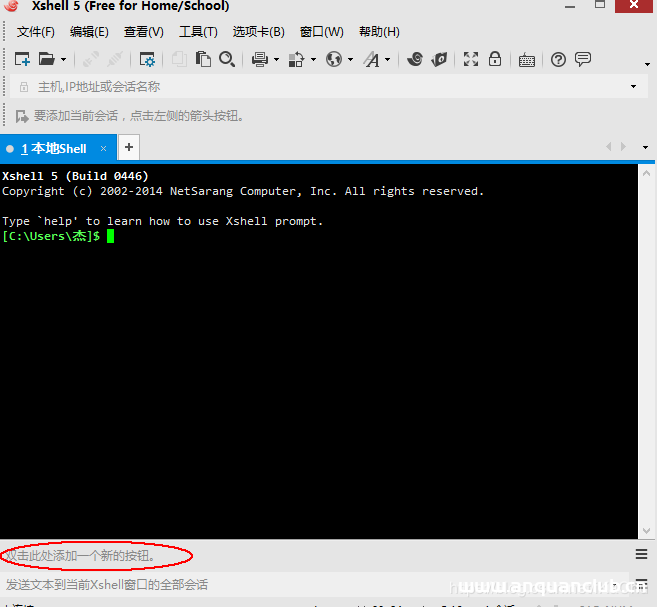This screenshot has width=657, height=607.
Task: Open the 文件(F) menu
Action: [x=36, y=32]
